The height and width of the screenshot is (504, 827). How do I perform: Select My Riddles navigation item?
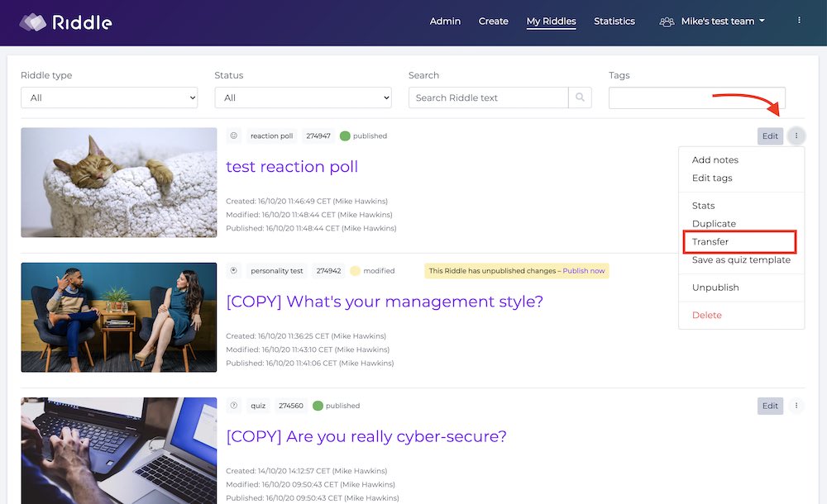tap(551, 21)
